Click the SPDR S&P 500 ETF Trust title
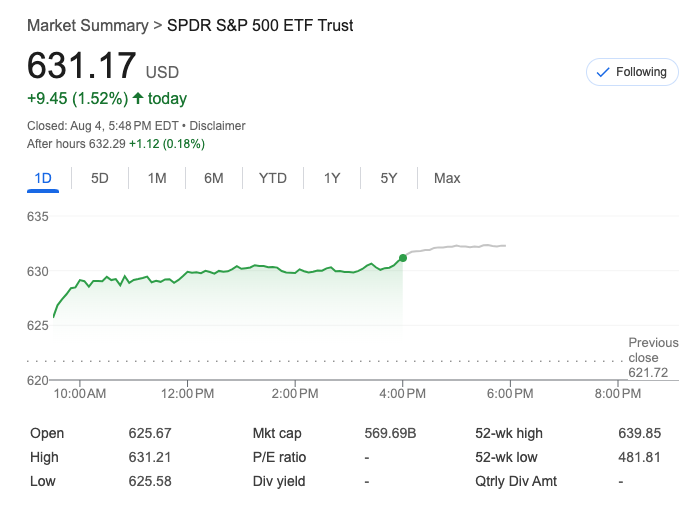Screen dimensions: 695x505 (x=260, y=25)
